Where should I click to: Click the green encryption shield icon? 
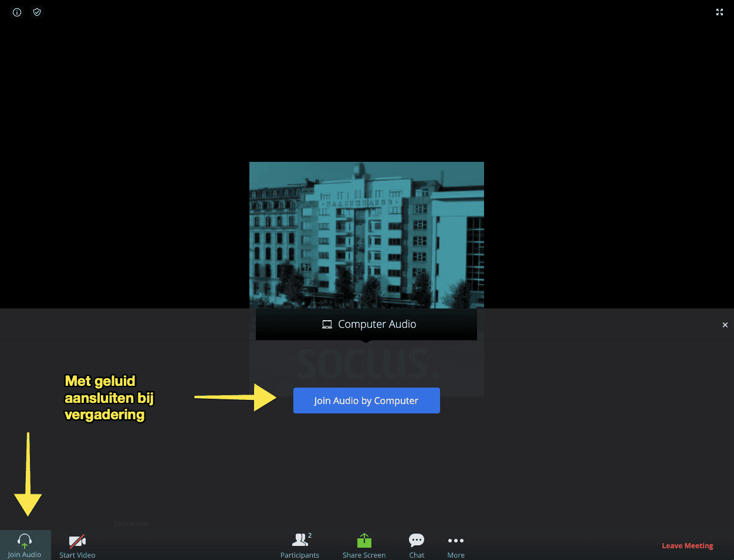[x=37, y=12]
